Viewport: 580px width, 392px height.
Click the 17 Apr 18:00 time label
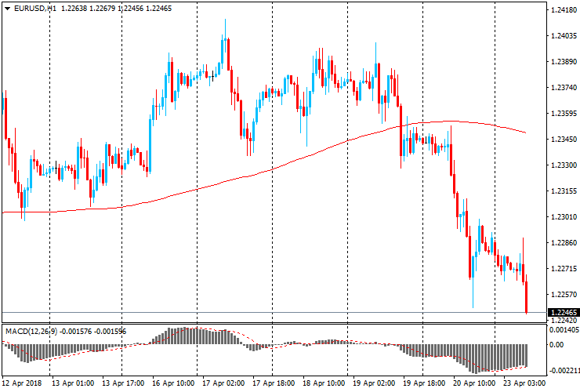(274, 383)
